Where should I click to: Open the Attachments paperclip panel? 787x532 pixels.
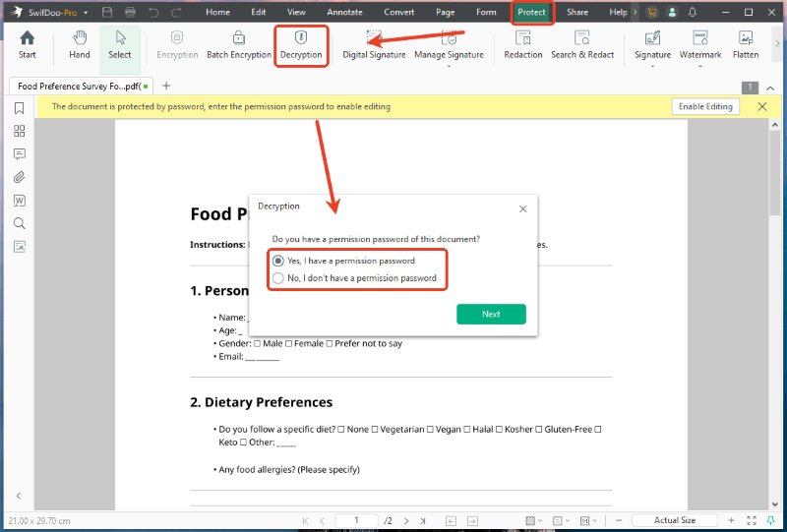coord(19,177)
